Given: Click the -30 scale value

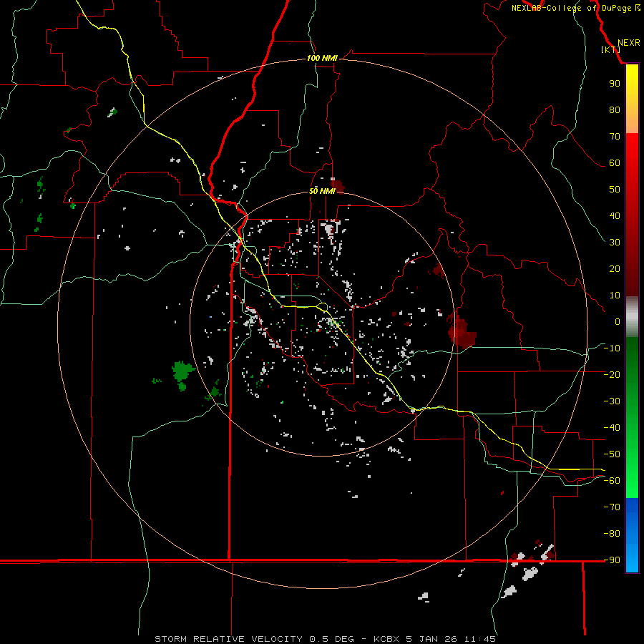Looking at the screenshot, I should pos(612,401).
